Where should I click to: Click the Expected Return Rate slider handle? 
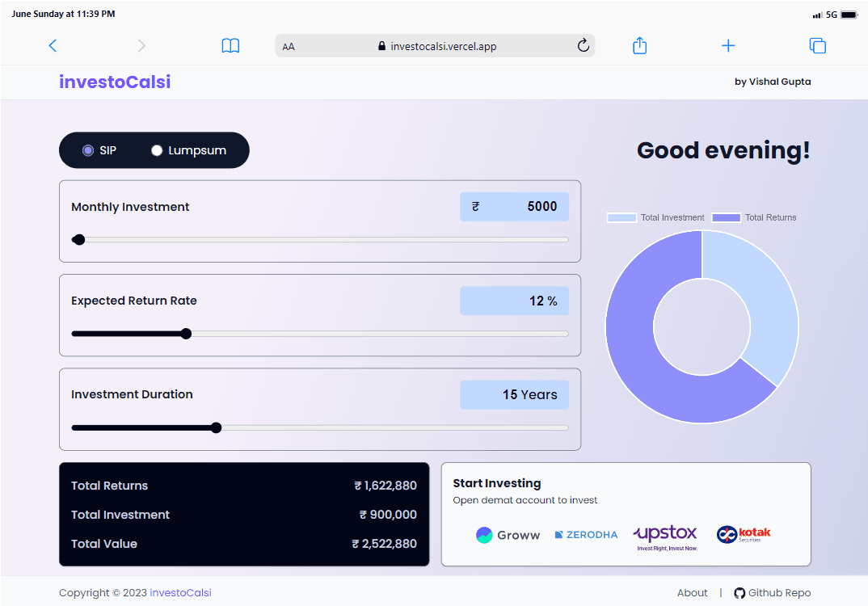click(186, 334)
